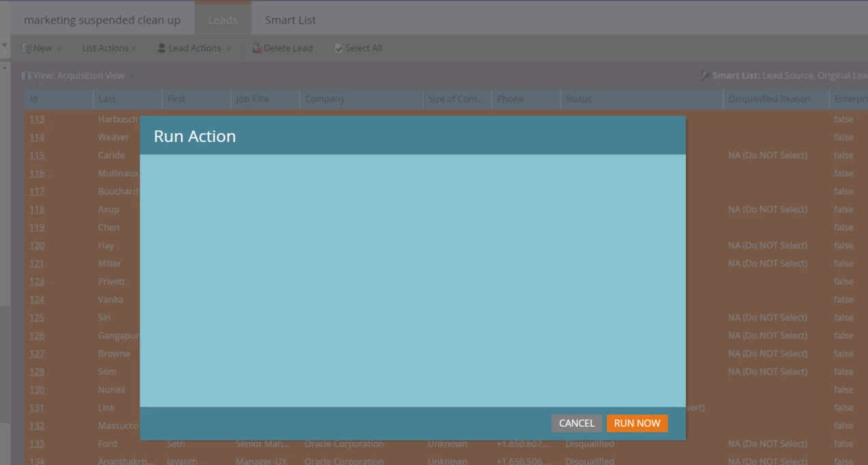
Task: Select the marketing suspended clean up tab
Action: tap(102, 20)
